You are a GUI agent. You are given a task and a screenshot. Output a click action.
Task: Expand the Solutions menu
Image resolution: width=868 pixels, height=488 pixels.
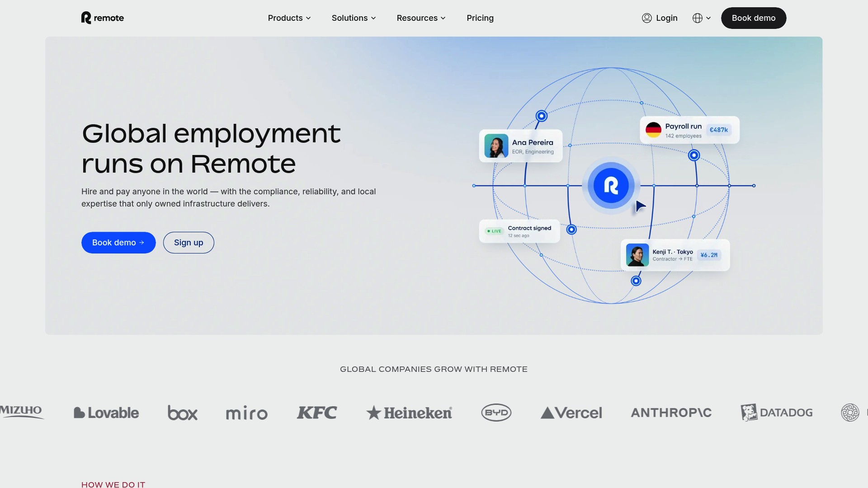coord(354,18)
